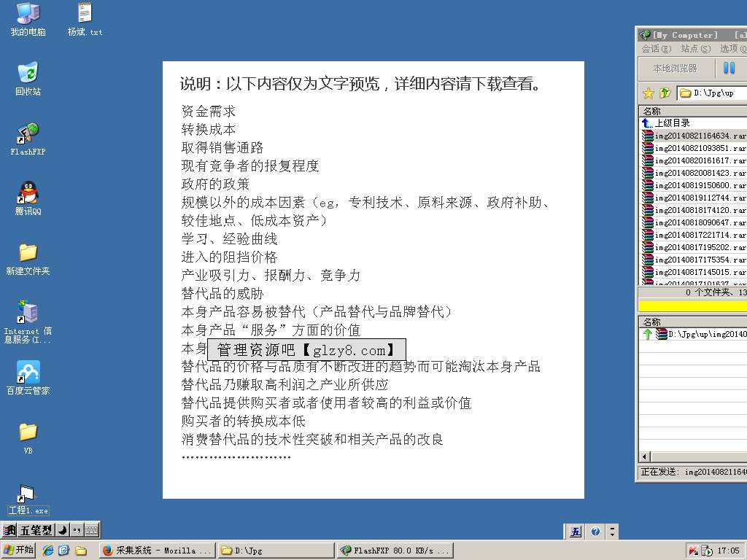Click the queue 名称 column header
Image resolution: width=747 pixels, height=560 pixels.
point(693,322)
